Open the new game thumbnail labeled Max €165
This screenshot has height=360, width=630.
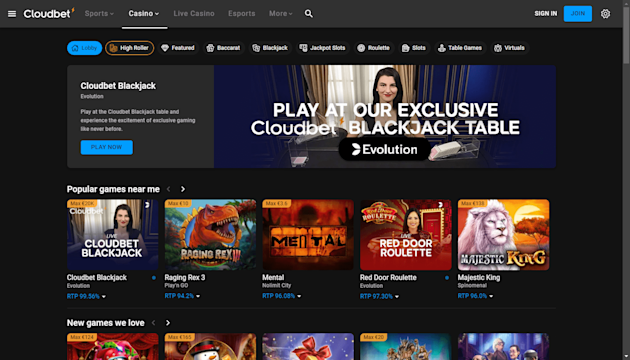tap(210, 346)
